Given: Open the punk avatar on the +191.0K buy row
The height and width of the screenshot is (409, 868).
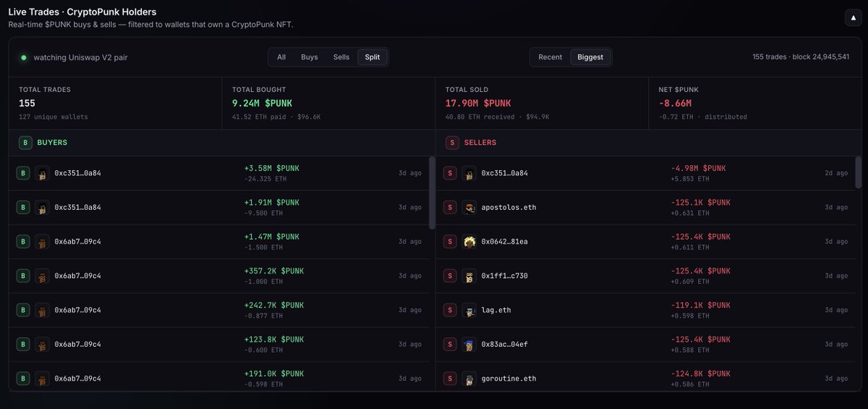Looking at the screenshot, I should (x=43, y=379).
